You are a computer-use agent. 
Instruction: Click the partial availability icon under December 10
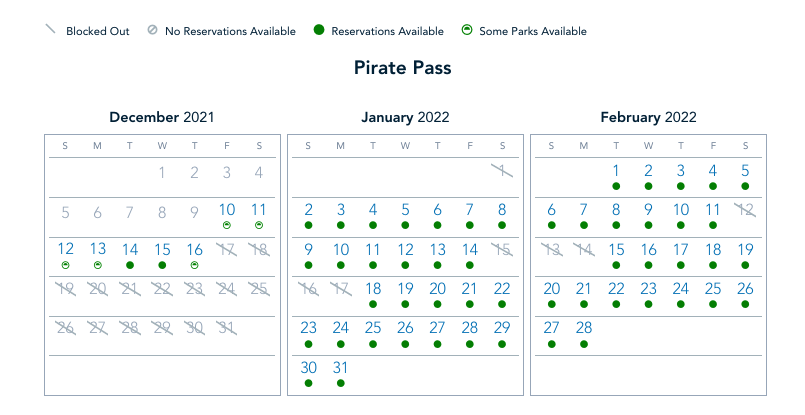[x=227, y=226]
